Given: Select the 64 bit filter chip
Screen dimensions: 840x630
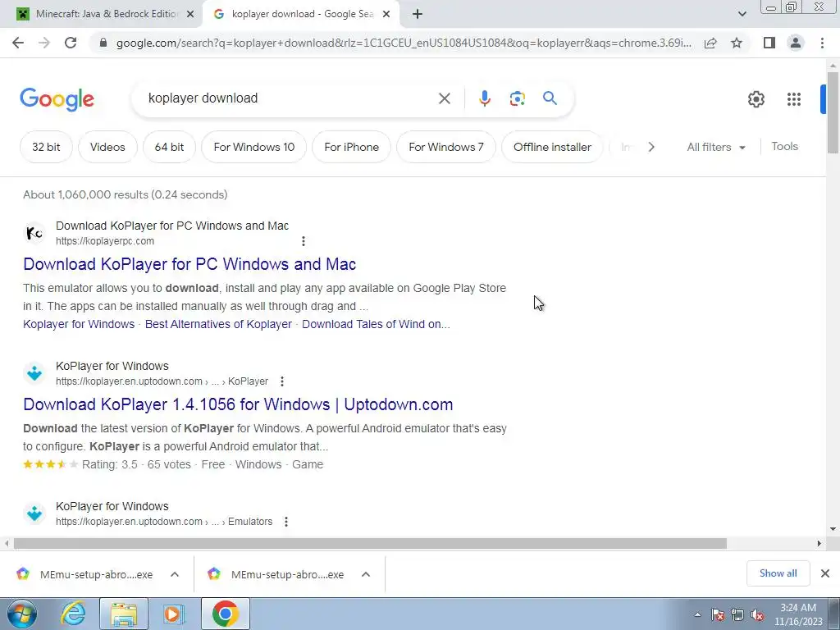Looking at the screenshot, I should click(169, 147).
